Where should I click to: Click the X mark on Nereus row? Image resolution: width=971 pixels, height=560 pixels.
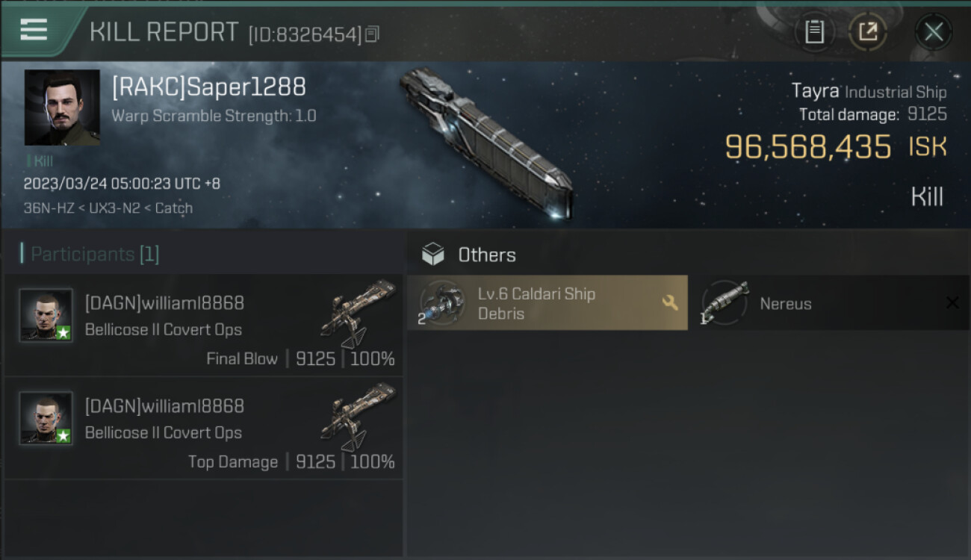[x=952, y=302]
